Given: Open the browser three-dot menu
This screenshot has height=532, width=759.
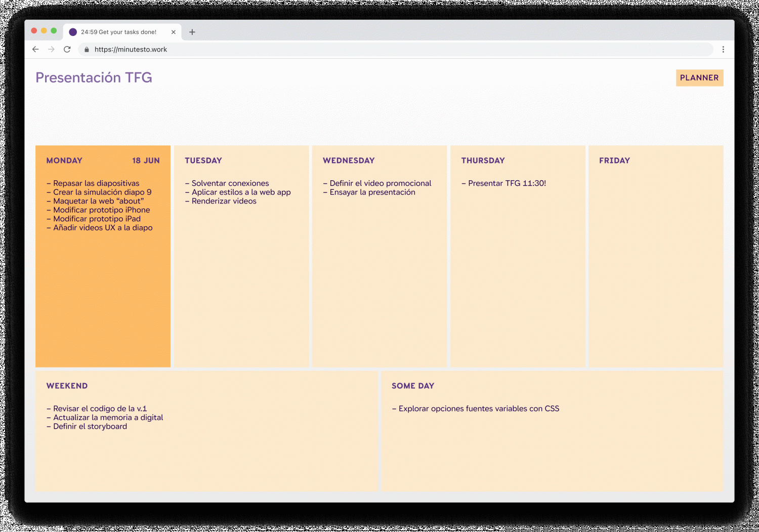Looking at the screenshot, I should 723,49.
